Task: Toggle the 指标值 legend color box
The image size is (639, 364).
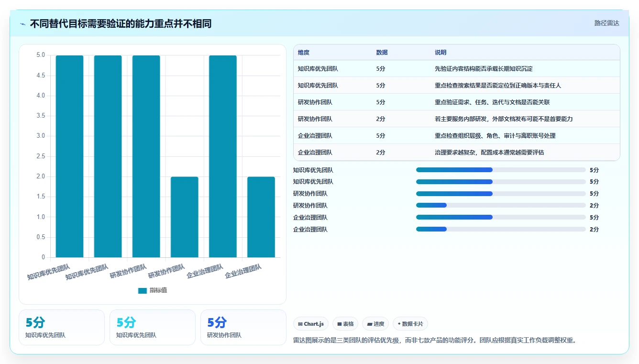Action: (x=142, y=290)
